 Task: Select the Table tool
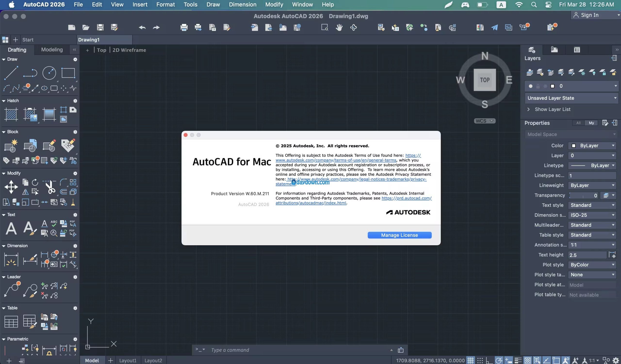tap(11, 322)
